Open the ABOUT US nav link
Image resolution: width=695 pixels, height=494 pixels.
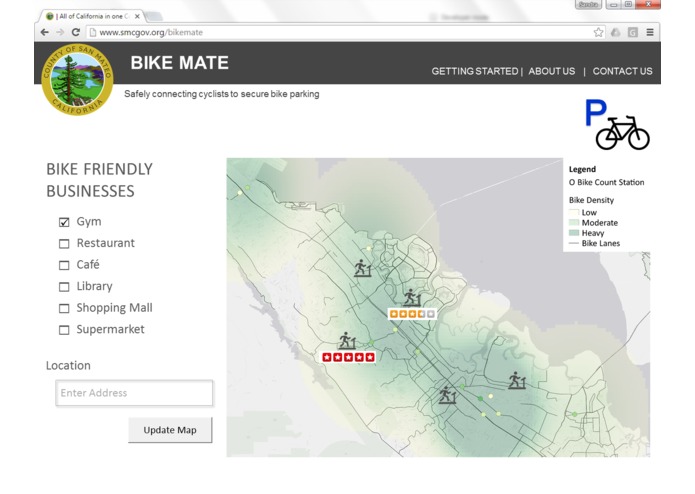551,71
